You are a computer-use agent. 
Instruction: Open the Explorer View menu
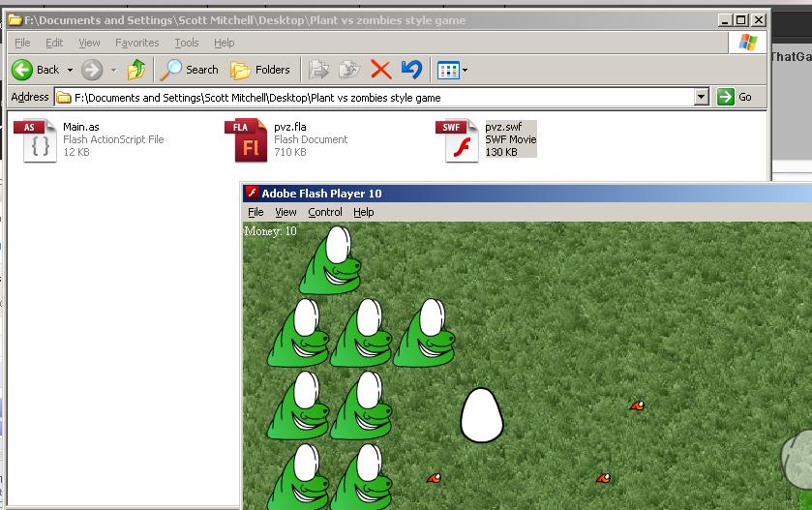click(x=89, y=43)
